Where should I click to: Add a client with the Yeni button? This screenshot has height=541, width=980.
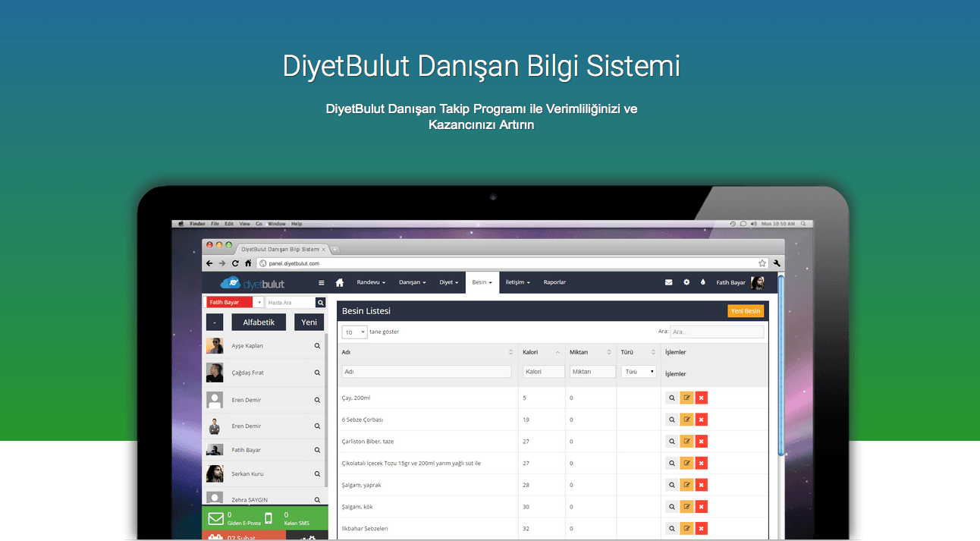309,322
